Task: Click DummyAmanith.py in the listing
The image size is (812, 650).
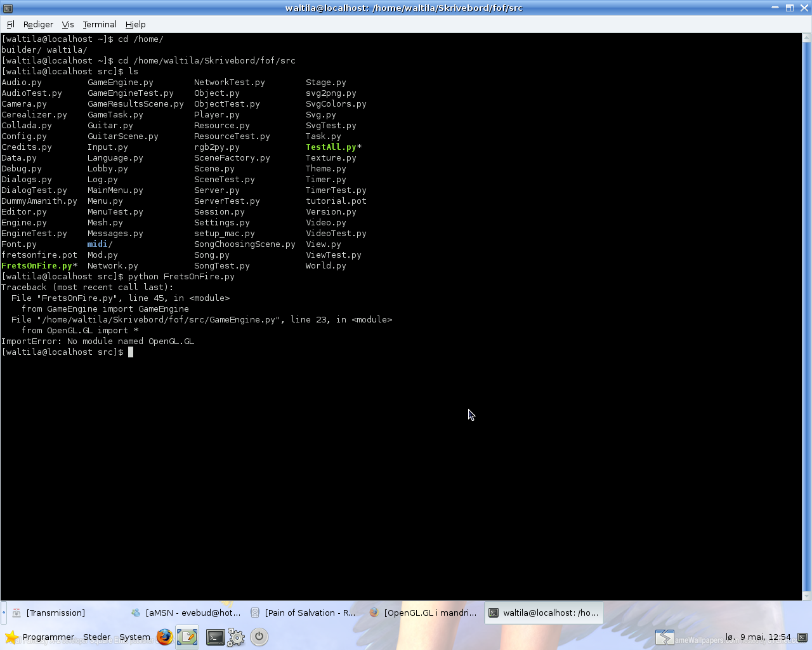Action: (x=39, y=201)
